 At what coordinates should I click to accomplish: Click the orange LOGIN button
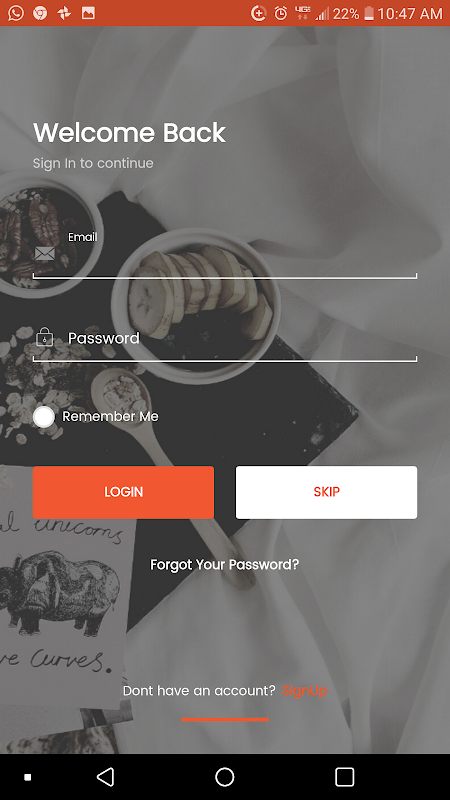[x=123, y=492]
